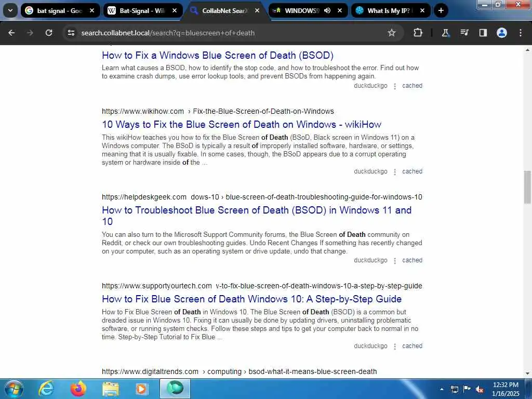Reload the current page
The height and width of the screenshot is (399, 532).
tap(49, 33)
